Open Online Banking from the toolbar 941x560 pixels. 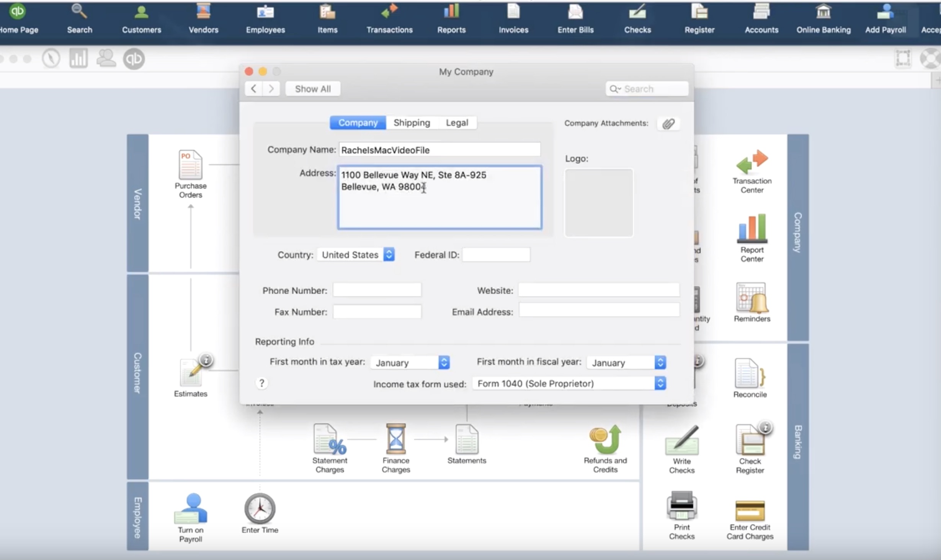coord(823,18)
